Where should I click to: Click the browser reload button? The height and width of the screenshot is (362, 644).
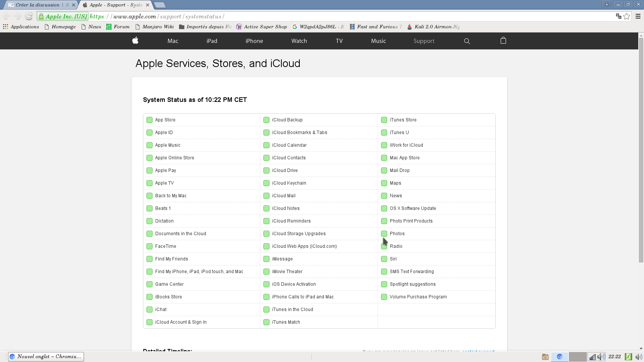pyautogui.click(x=29, y=16)
